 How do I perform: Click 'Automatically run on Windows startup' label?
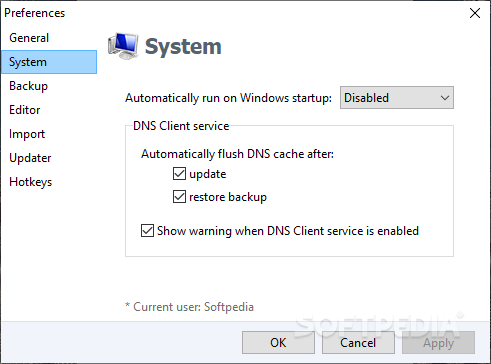click(x=228, y=98)
